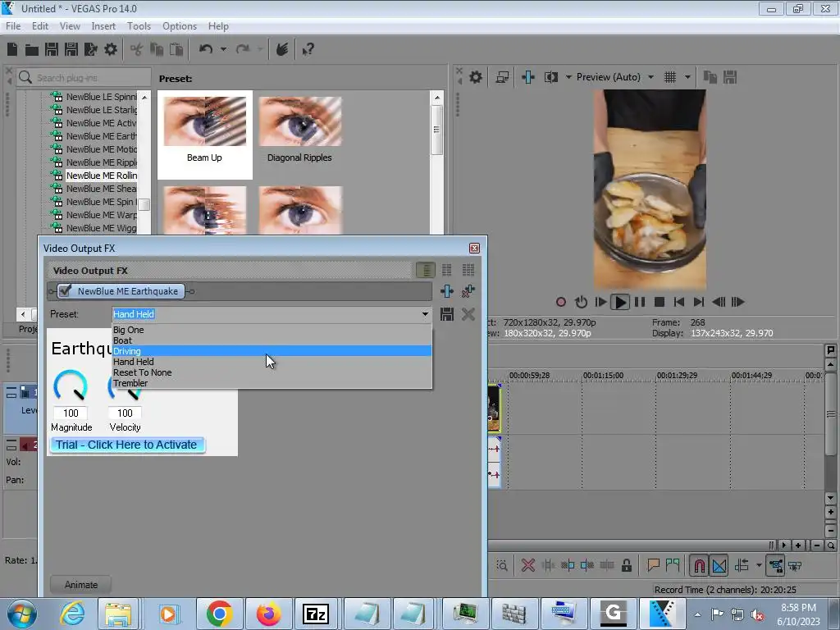This screenshot has width=840, height=630.
Task: Show overlays grid icon in preview
Action: click(670, 77)
